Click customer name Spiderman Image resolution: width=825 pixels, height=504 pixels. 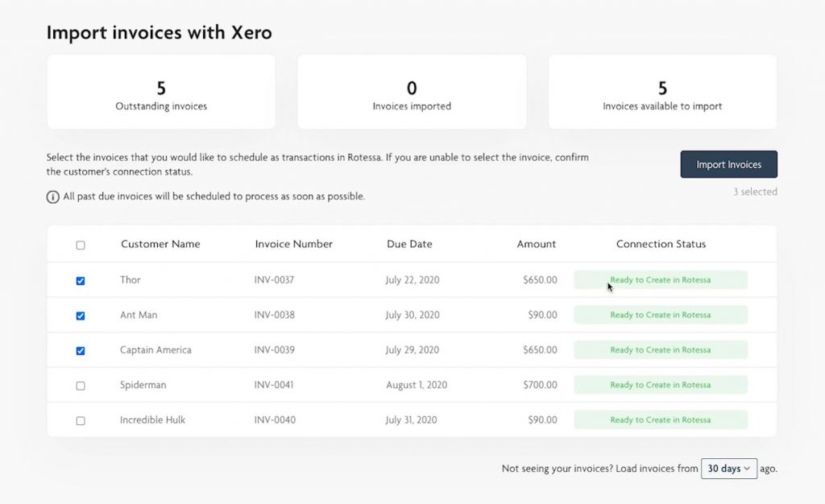pos(143,385)
